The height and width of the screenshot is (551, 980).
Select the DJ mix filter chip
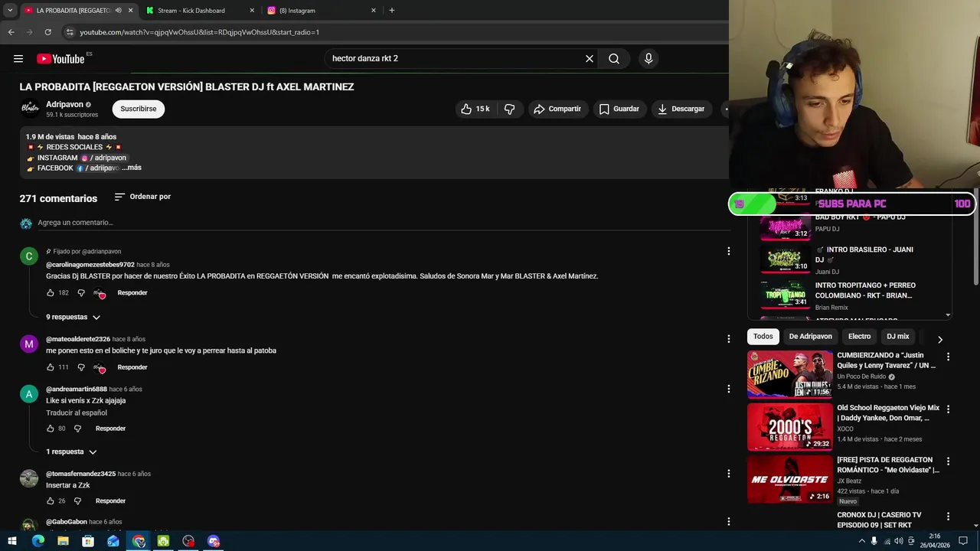pyautogui.click(x=897, y=337)
